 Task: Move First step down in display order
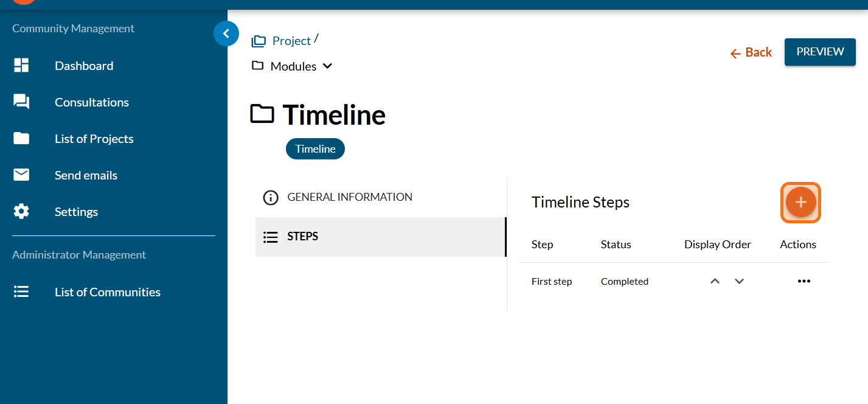click(739, 281)
